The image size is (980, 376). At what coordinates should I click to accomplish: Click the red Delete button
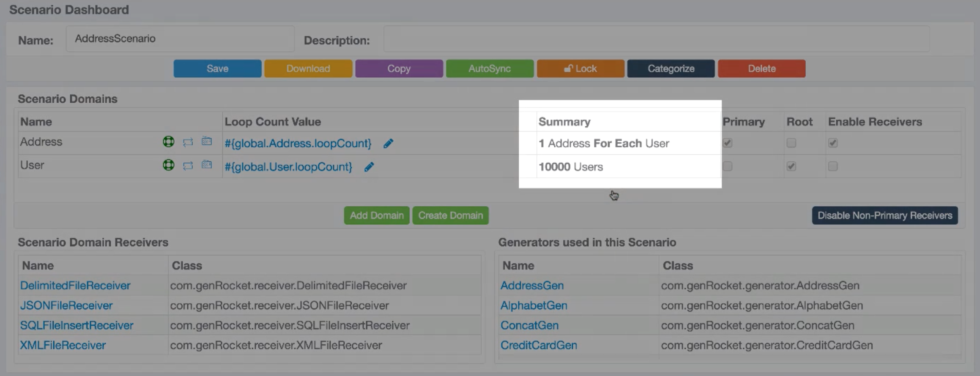[x=762, y=68]
